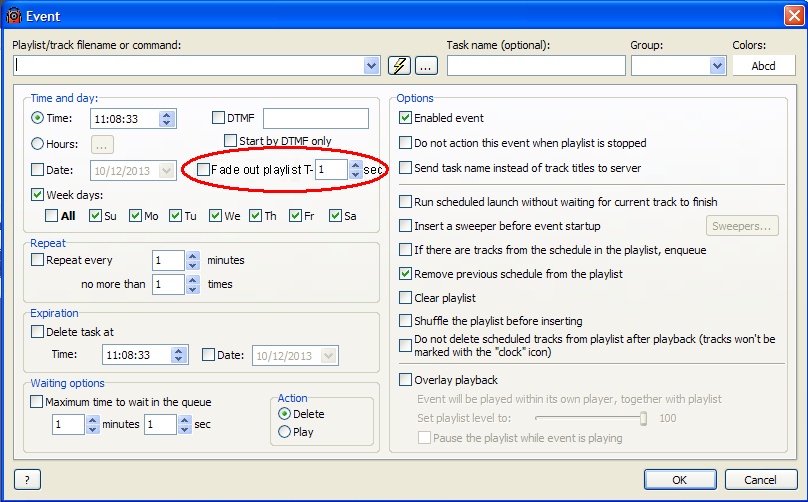Adjust the waiting minutes spinner
Screen dimensions: 808x502
click(x=93, y=424)
